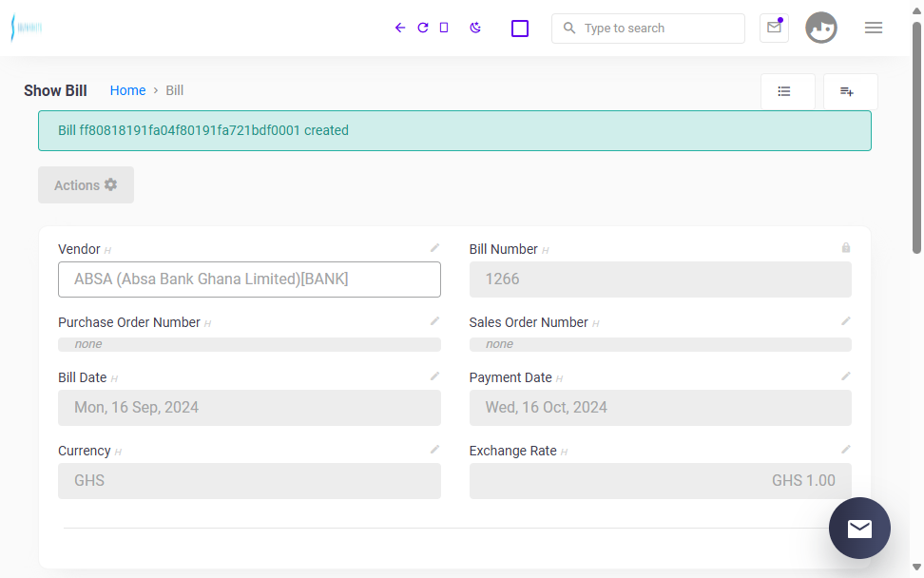Image resolution: width=924 pixels, height=578 pixels.
Task: Open the bill list view icon button
Action: [x=788, y=91]
